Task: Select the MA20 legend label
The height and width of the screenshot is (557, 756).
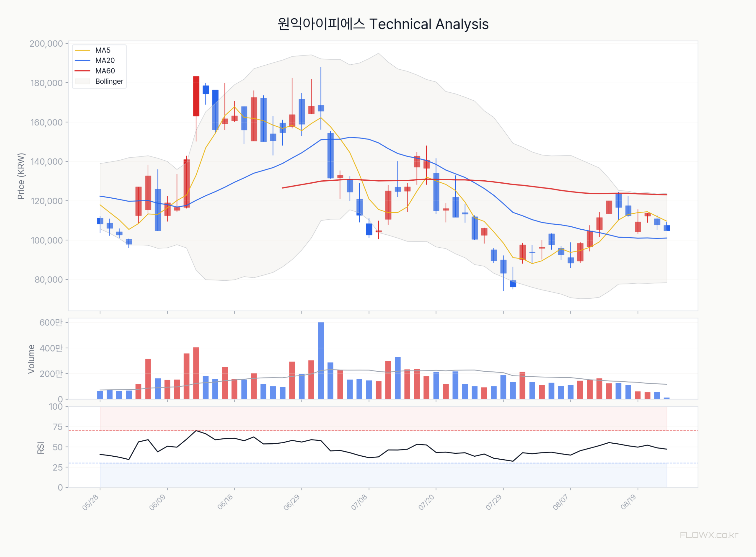Action: coord(105,60)
